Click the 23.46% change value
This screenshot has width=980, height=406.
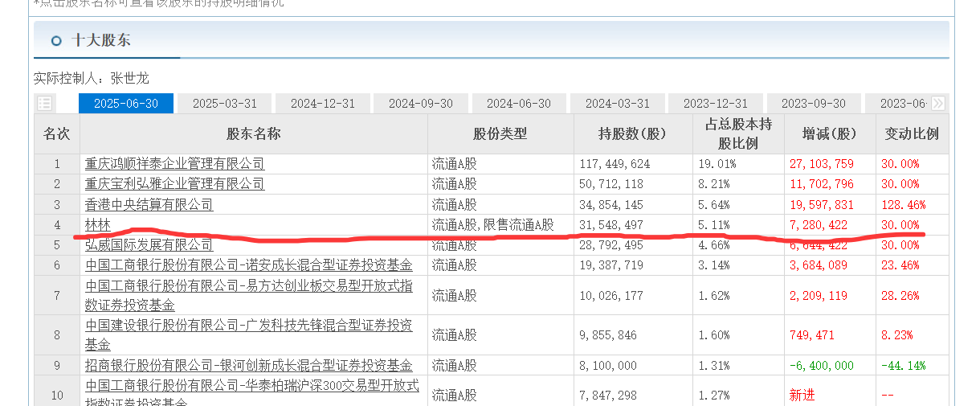click(900, 265)
